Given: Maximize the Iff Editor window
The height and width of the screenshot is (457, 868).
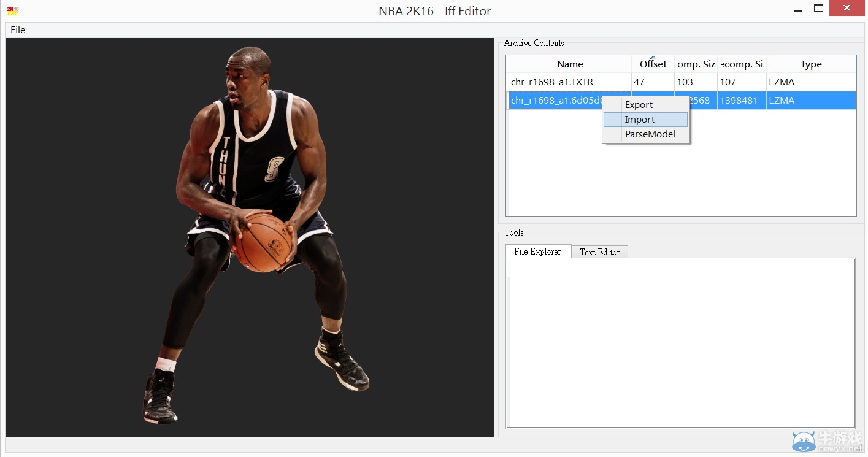Looking at the screenshot, I should click(818, 9).
